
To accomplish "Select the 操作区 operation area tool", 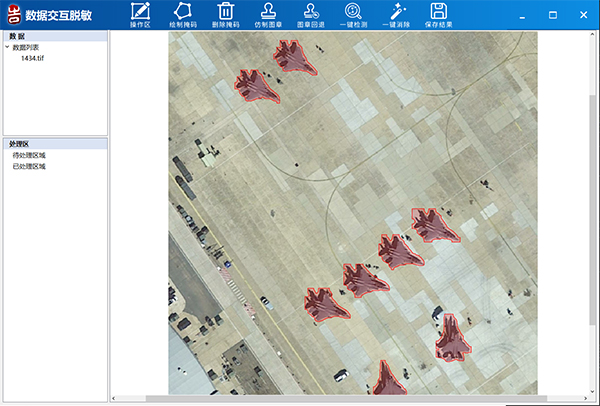I will point(139,14).
